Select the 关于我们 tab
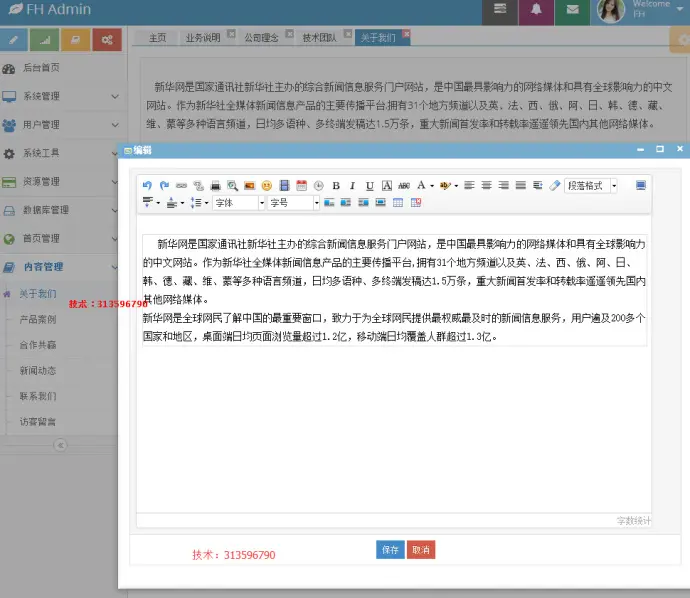The width and height of the screenshot is (690, 598). pos(378,38)
